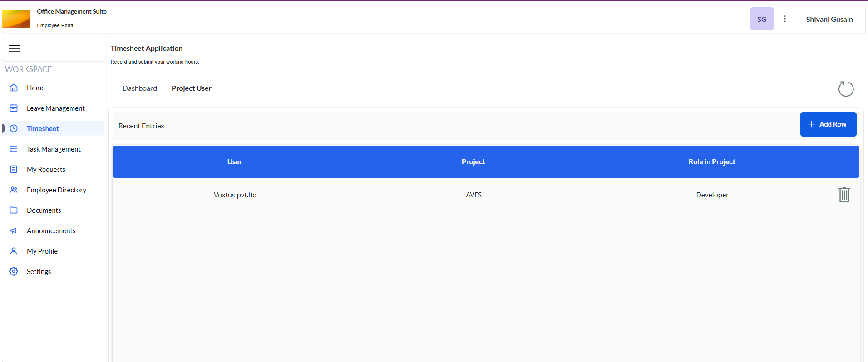Click the Role in Project column header
Screen dimensions: 868x362
coord(712,162)
